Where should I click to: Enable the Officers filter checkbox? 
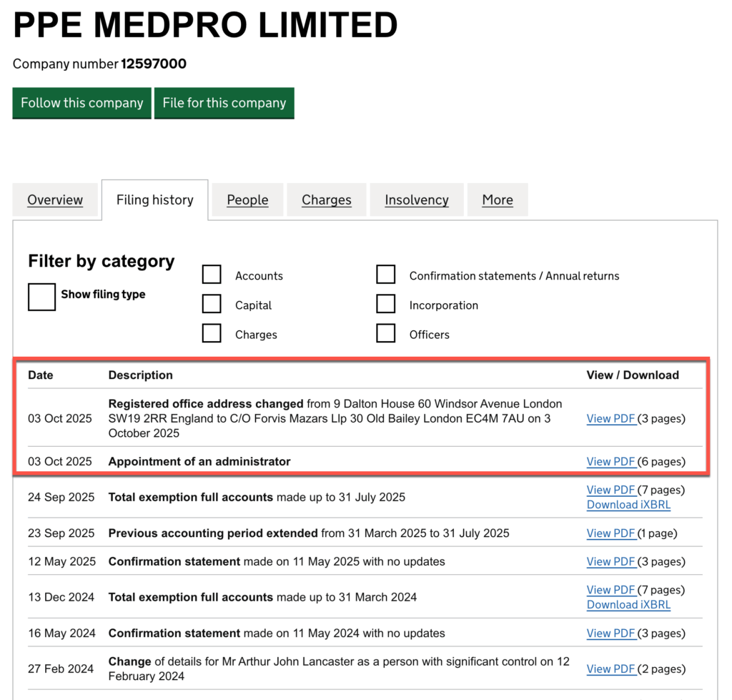(386, 332)
